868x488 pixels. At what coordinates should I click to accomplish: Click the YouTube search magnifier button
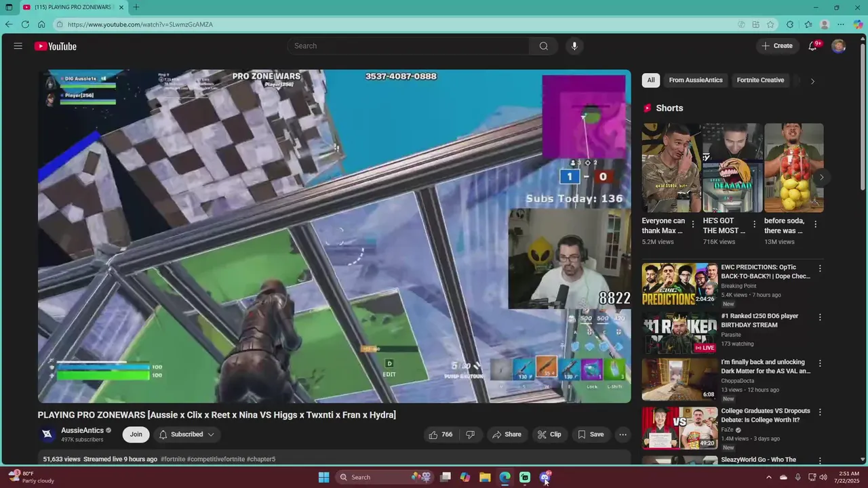point(544,46)
